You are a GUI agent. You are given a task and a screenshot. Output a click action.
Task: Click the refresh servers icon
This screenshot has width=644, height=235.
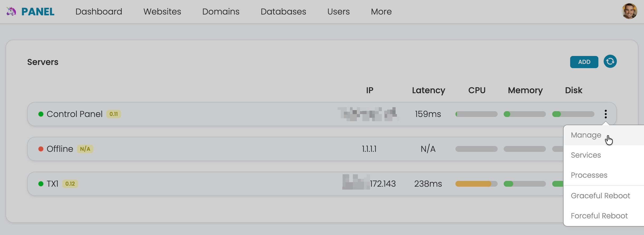(610, 62)
